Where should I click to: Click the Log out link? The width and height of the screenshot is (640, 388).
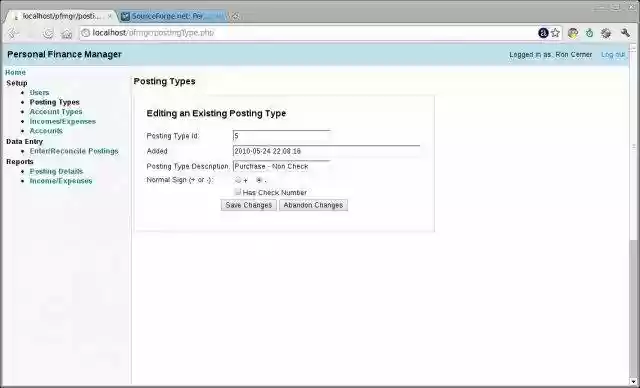click(x=613, y=54)
